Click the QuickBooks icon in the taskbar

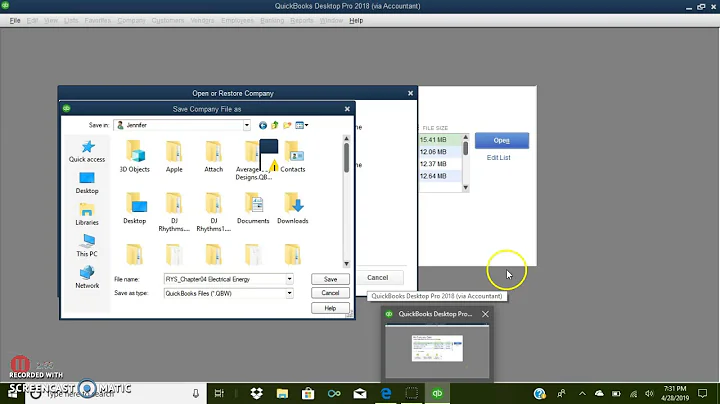tap(437, 393)
